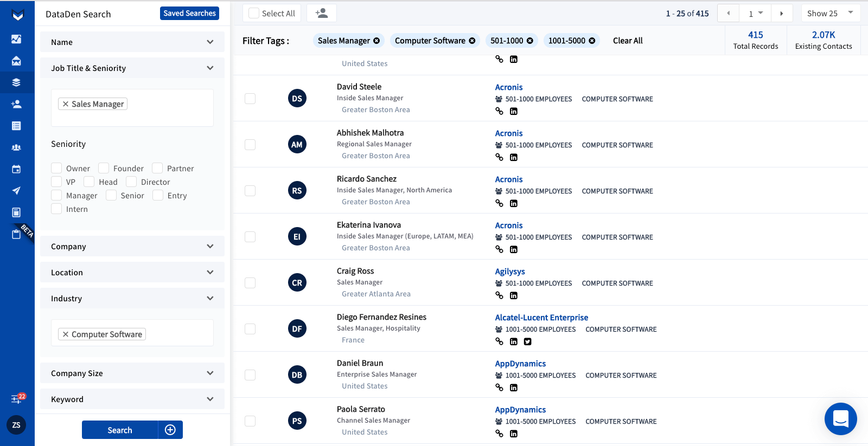The width and height of the screenshot is (868, 446).
Task: Open the calculator sidebar icon
Action: pos(16,212)
